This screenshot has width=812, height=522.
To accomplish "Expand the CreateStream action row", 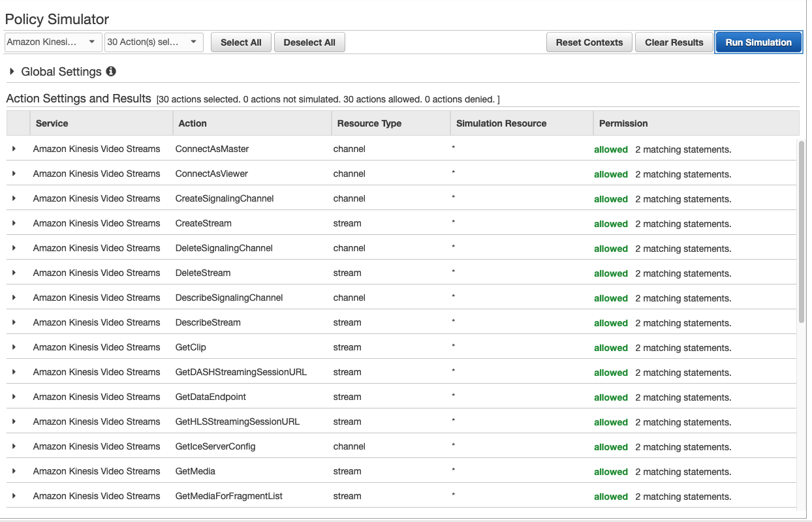I will (x=15, y=223).
